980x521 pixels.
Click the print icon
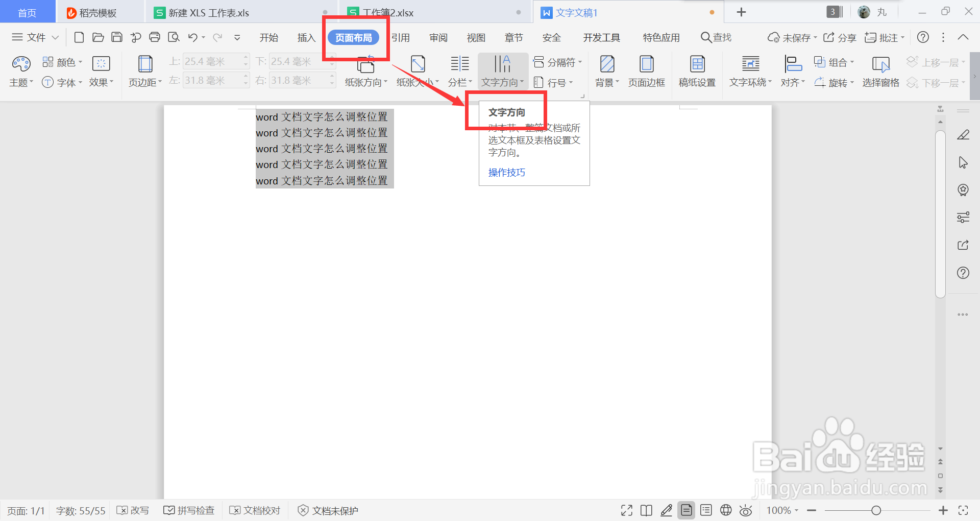pos(155,37)
